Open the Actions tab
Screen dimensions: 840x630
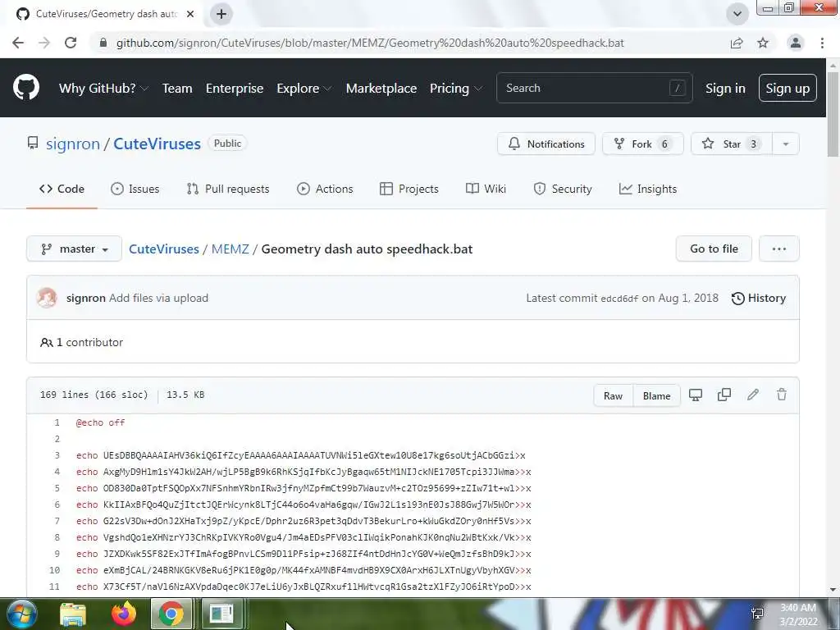click(325, 189)
